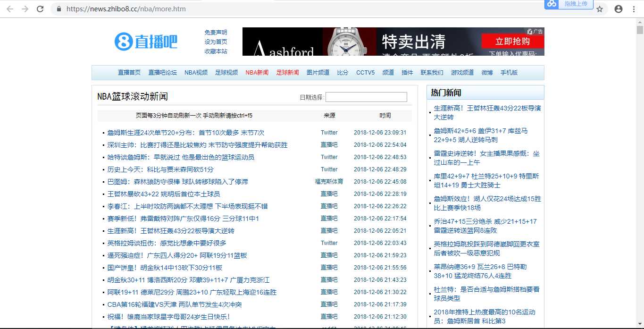
Task: Go to NBA视频 navigation item
Action: [x=196, y=73]
